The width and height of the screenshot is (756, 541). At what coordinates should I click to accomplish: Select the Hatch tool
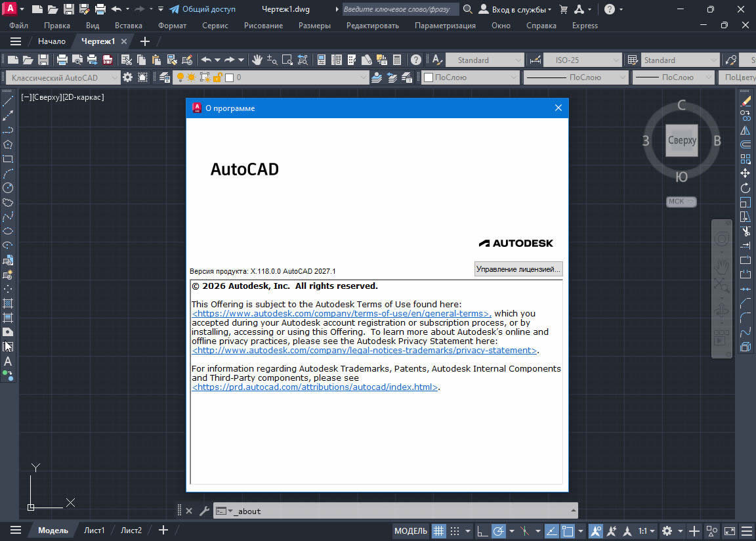coord(8,303)
